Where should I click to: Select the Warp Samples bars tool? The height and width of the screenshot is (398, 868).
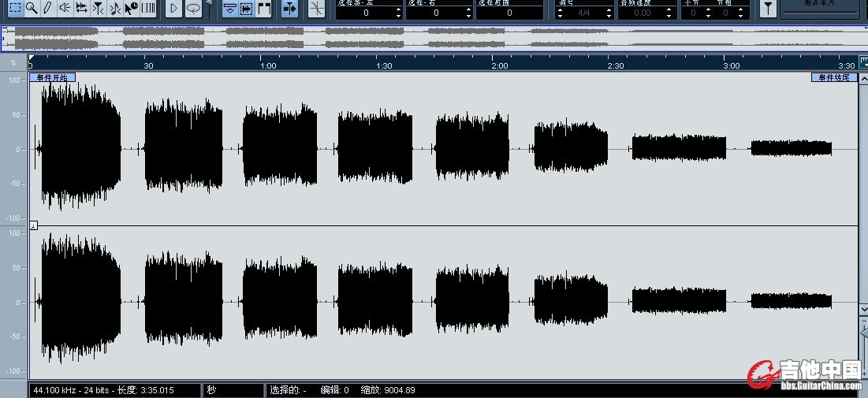[x=147, y=8]
